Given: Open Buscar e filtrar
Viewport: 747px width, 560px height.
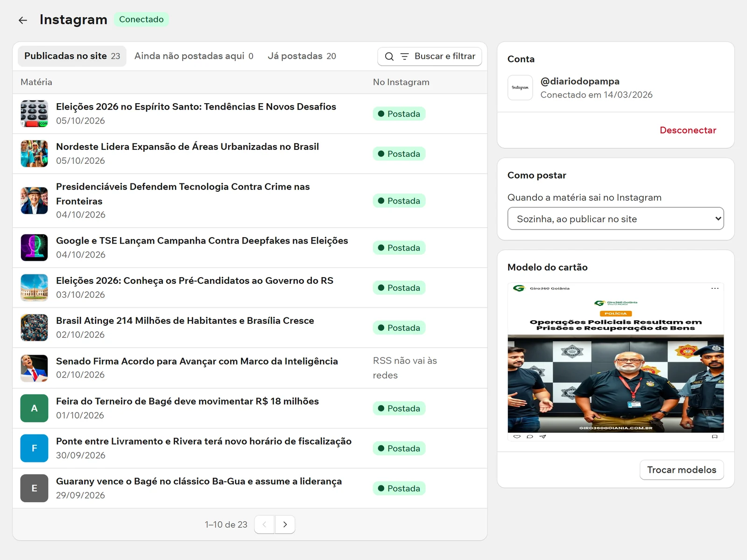Looking at the screenshot, I should coord(430,56).
